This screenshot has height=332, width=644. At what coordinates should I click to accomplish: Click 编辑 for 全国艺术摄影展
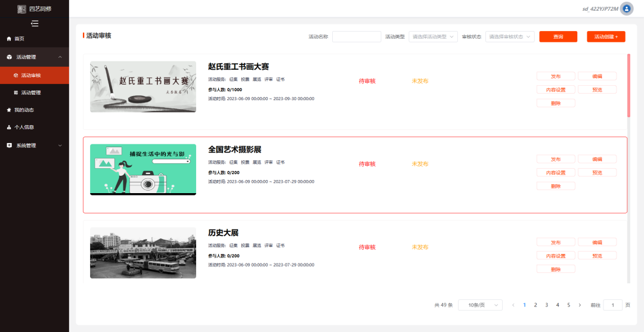point(597,159)
